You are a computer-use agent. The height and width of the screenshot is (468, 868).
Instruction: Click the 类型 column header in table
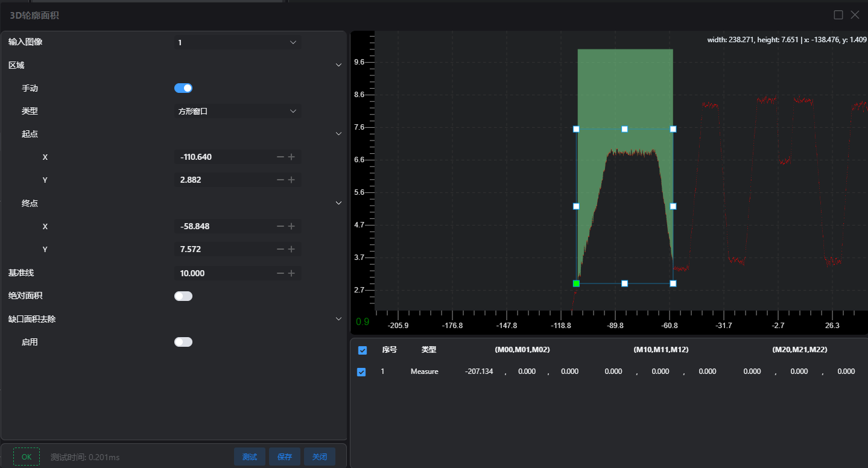(429, 350)
